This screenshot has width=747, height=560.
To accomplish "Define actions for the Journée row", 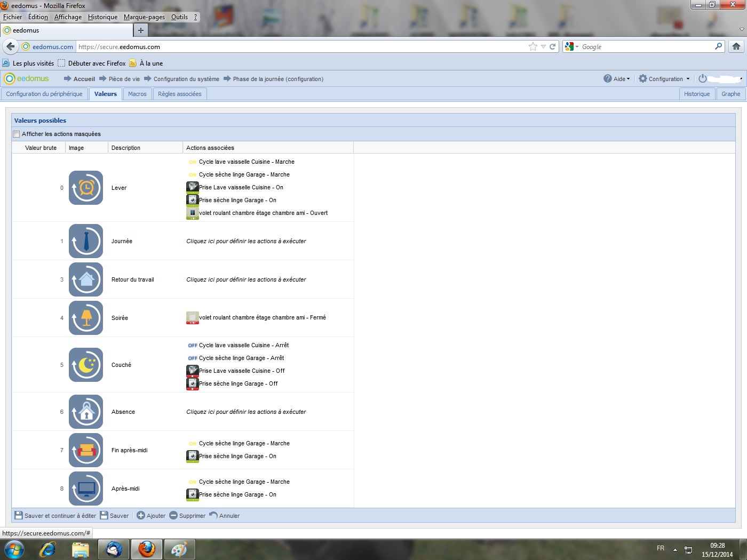I will click(x=246, y=241).
